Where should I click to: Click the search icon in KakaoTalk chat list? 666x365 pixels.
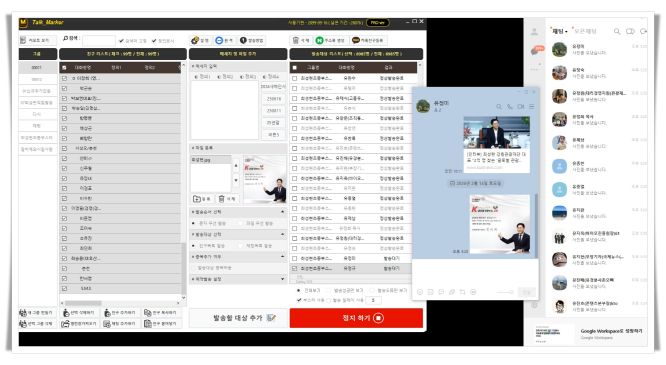point(617,31)
